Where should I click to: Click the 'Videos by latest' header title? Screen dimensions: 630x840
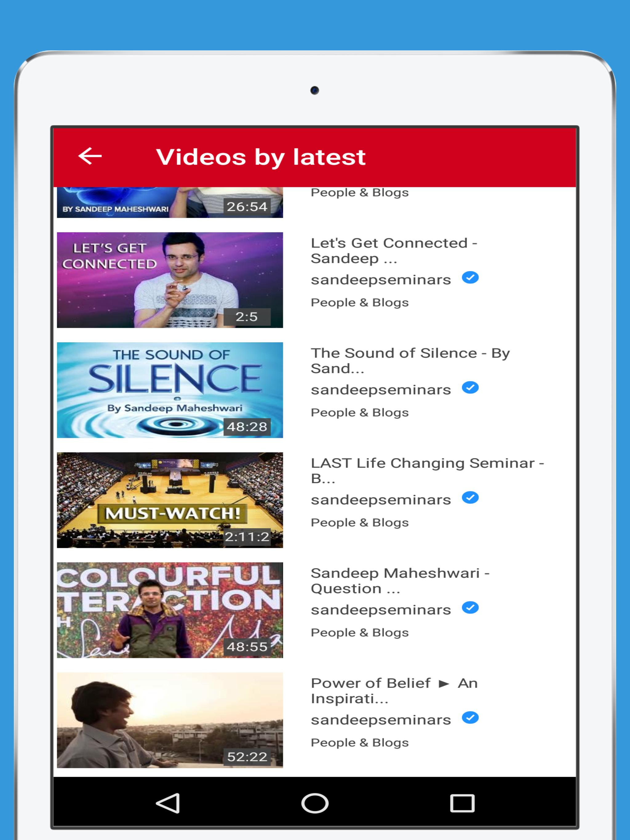click(261, 157)
